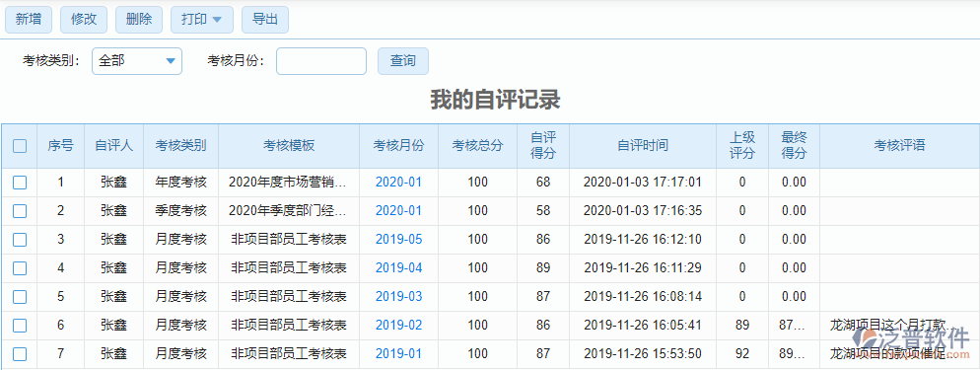Click the 考核模板 column header
The image size is (980, 370).
(289, 146)
